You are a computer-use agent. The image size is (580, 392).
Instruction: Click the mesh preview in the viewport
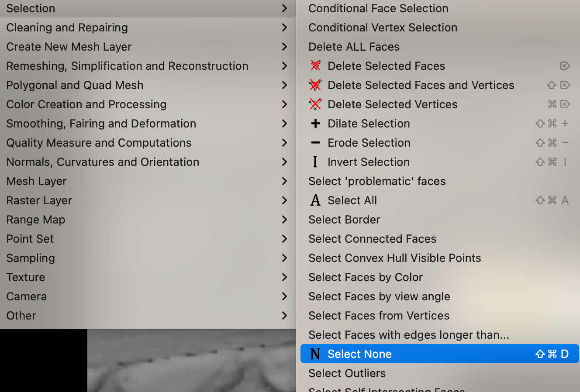click(x=191, y=361)
